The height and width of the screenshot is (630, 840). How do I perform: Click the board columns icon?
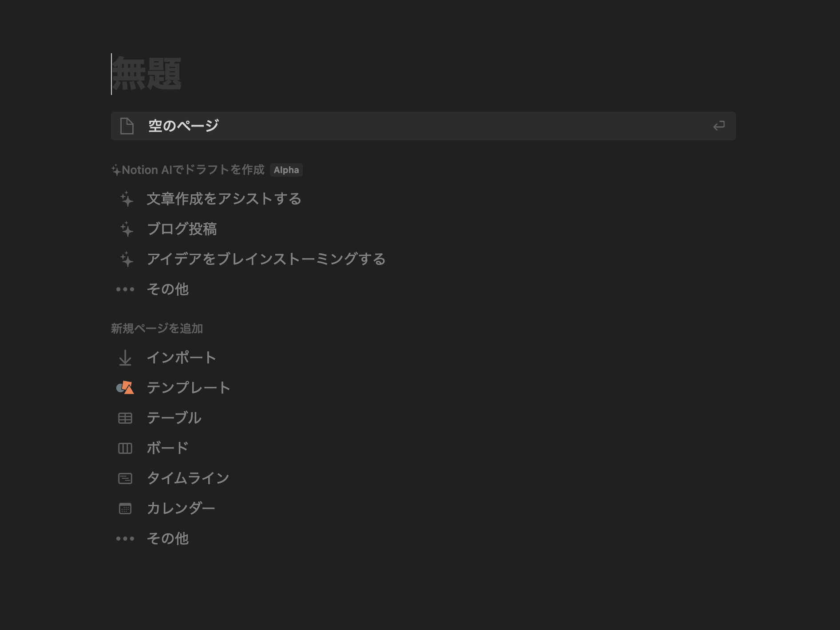(x=125, y=448)
